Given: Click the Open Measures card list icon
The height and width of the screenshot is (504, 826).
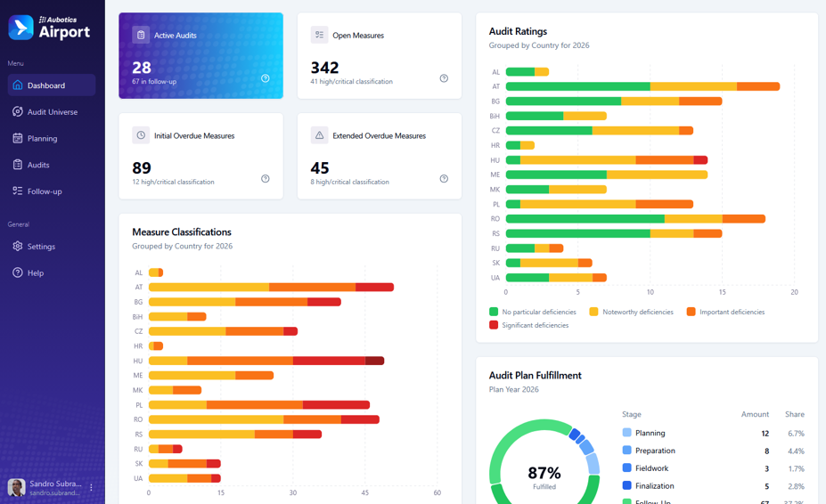Looking at the screenshot, I should 319,35.
